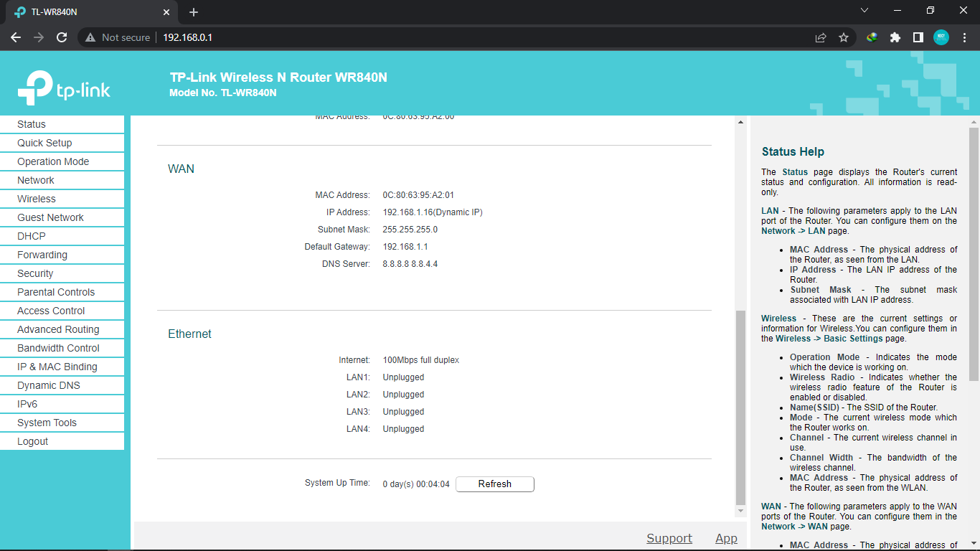Click the Not secure warning icon
This screenshot has height=551, width=980.
[x=90, y=37]
